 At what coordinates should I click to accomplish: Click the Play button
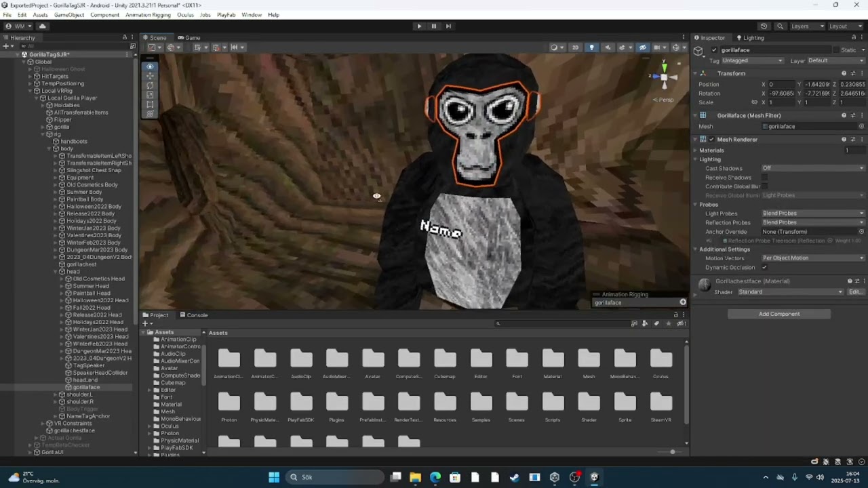click(x=419, y=26)
